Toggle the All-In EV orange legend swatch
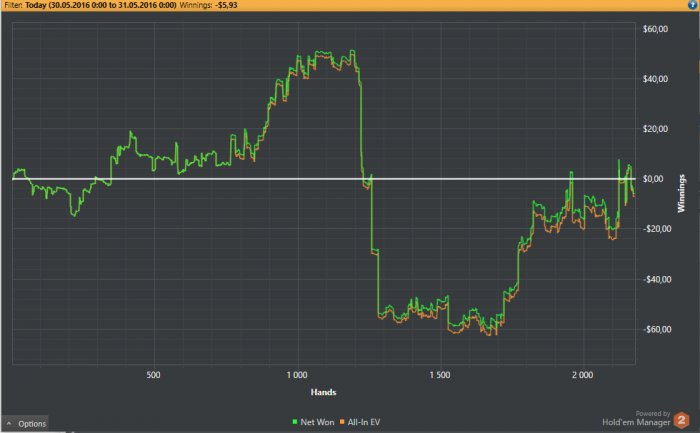 click(x=342, y=422)
